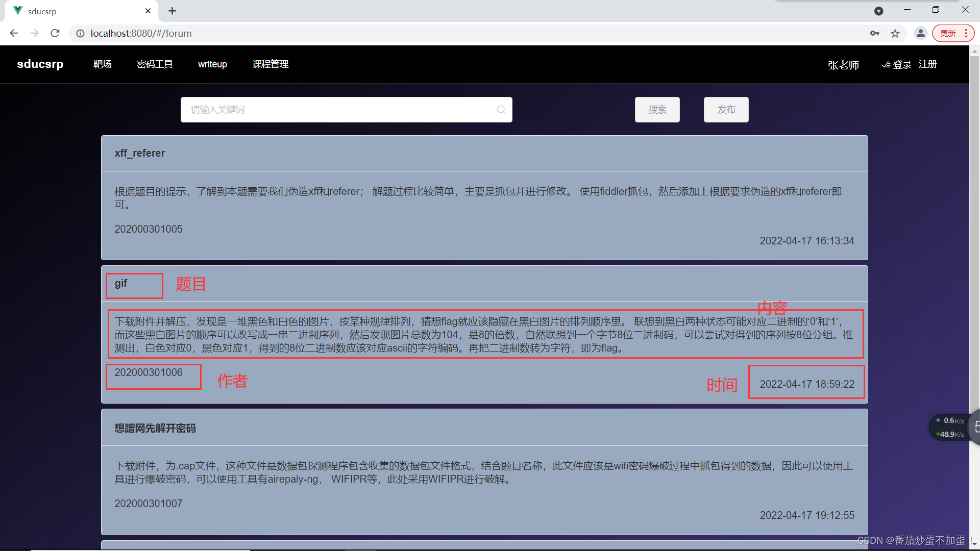Open the xff_referer post title
This screenshot has height=551, width=980.
140,153
